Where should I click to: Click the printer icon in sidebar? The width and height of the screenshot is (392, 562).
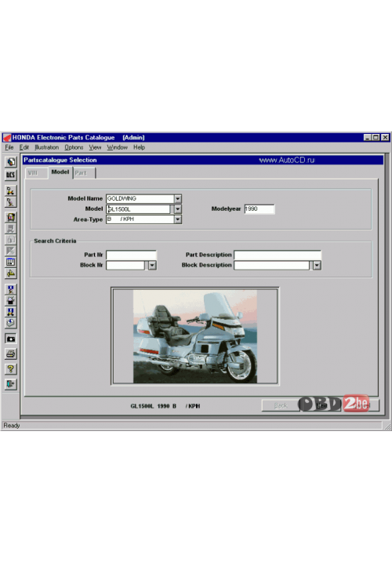tap(10, 354)
